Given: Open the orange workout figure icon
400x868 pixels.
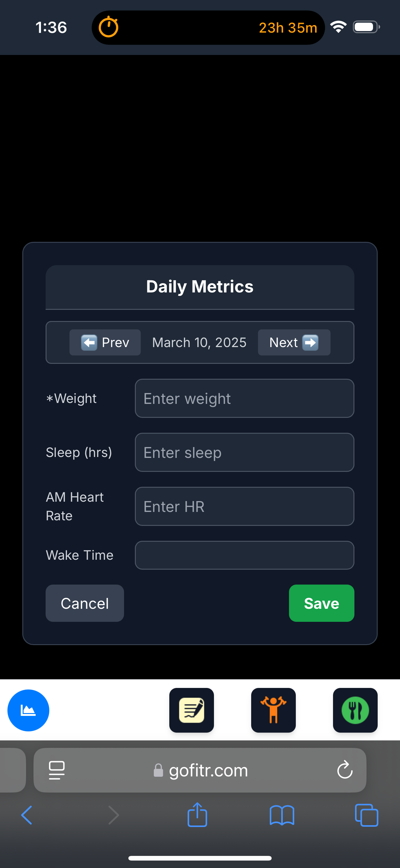Looking at the screenshot, I should (273, 710).
